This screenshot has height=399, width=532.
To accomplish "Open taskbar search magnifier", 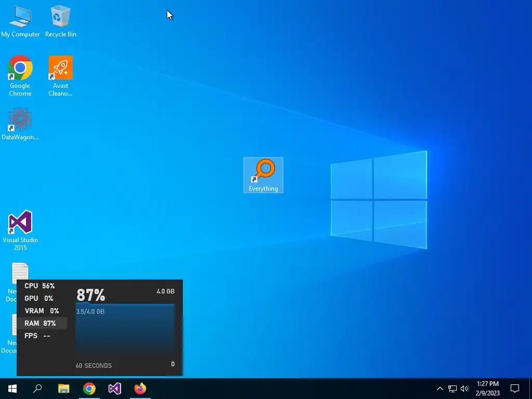I will click(37, 389).
